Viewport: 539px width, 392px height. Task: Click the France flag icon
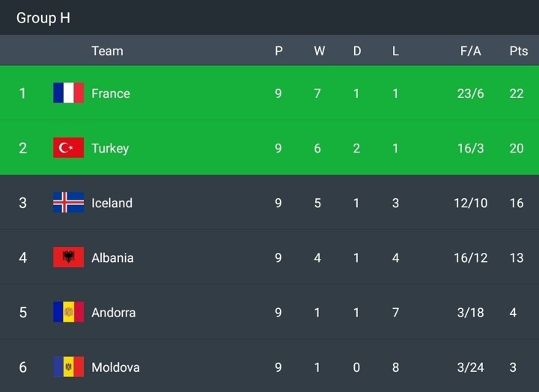(68, 94)
